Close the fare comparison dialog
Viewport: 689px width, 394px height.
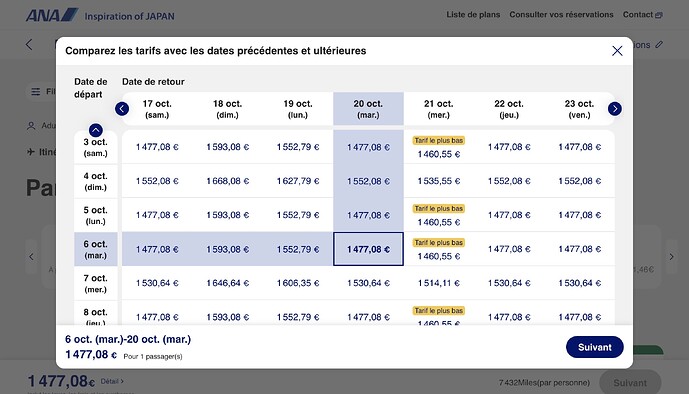[617, 51]
